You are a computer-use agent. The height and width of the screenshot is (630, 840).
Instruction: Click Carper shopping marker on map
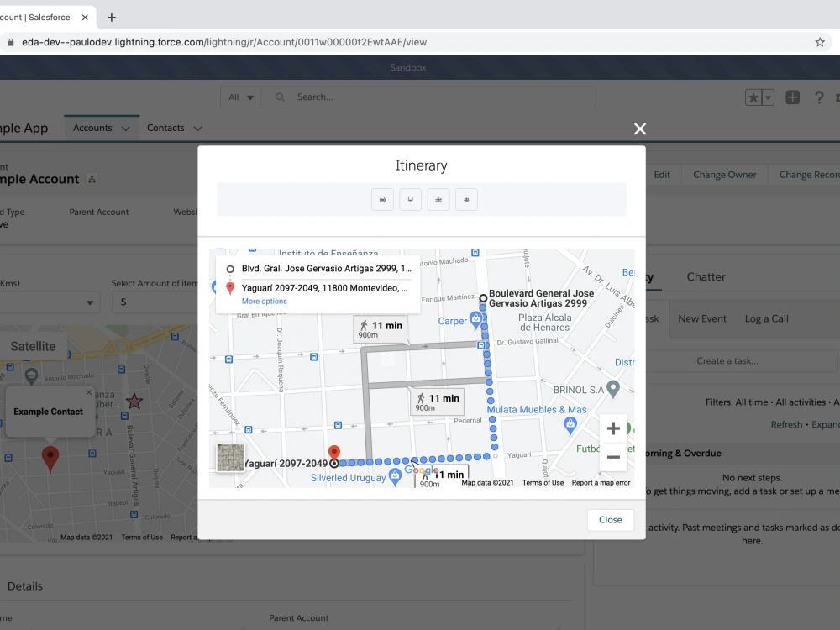(x=475, y=320)
